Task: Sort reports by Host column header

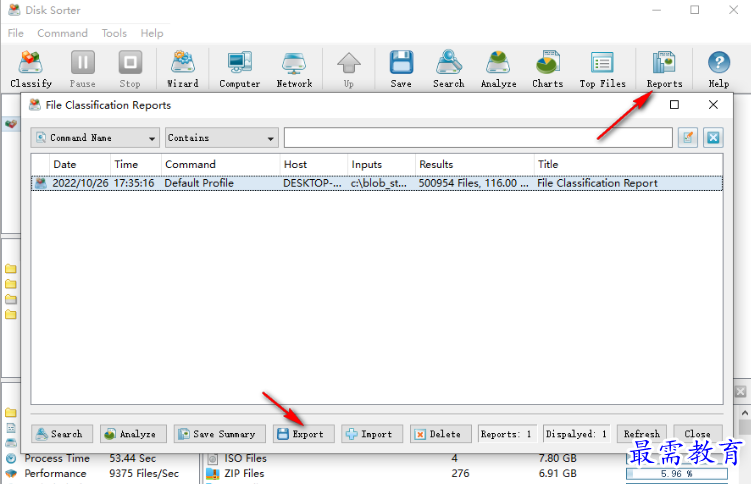Action: (x=314, y=164)
